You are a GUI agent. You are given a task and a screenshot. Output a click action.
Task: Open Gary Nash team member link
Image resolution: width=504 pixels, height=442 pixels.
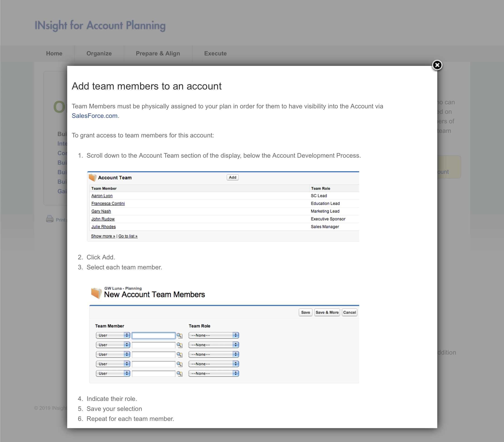tap(101, 211)
